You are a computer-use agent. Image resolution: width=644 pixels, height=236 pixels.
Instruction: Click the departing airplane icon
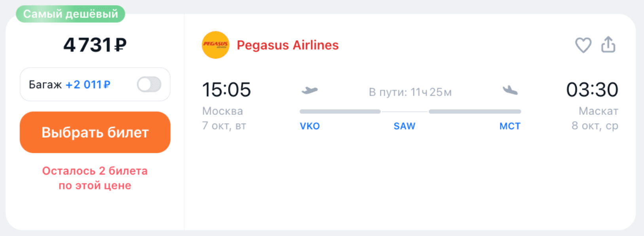[x=309, y=91]
